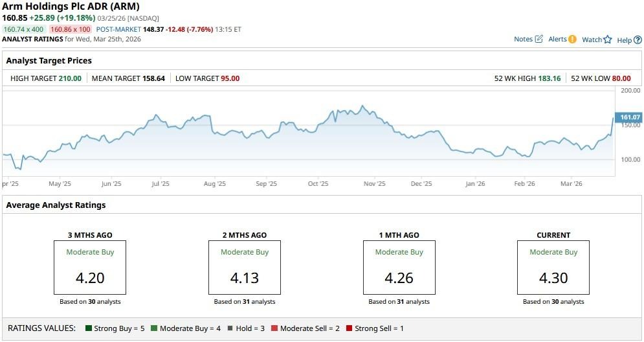The width and height of the screenshot is (644, 342).
Task: Click the Feb '26 axis label
Action: [x=525, y=183]
